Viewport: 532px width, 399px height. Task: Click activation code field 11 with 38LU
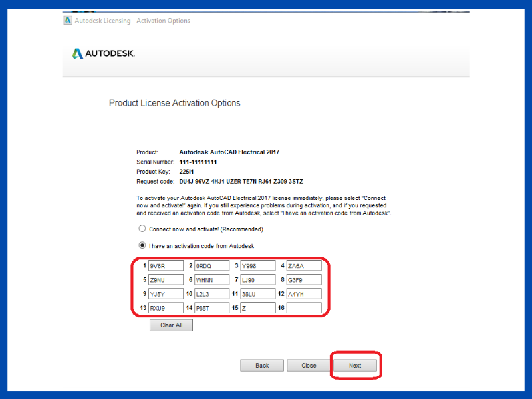click(257, 294)
